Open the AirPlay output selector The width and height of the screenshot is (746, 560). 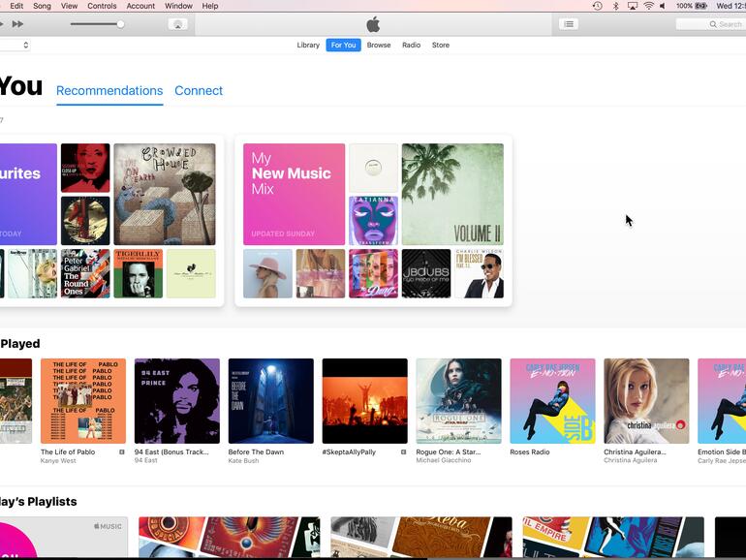coord(177,24)
